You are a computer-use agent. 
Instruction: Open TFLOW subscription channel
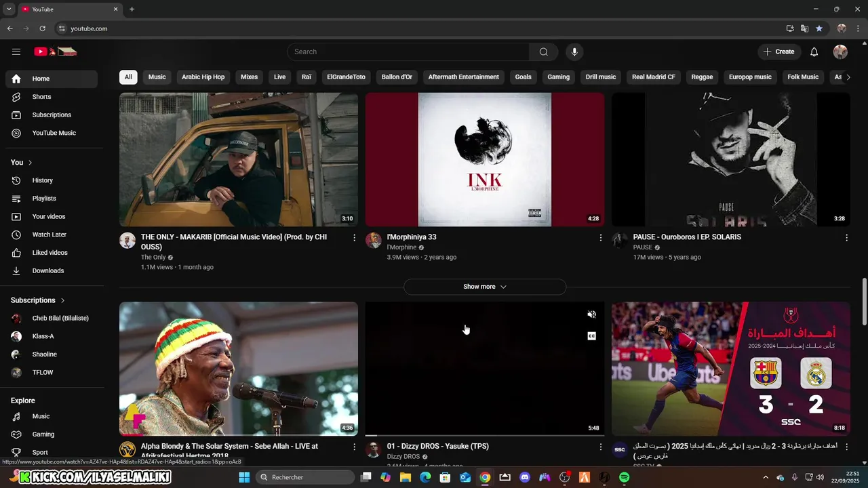(x=52, y=372)
